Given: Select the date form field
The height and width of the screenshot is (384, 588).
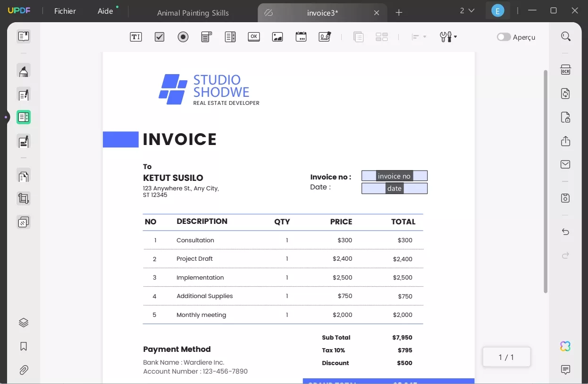Looking at the screenshot, I should point(395,188).
